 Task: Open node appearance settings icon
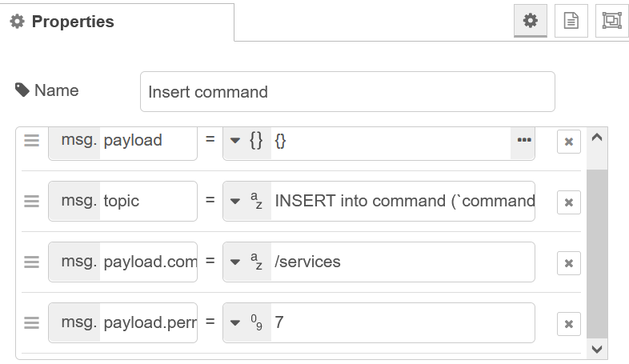pos(611,21)
